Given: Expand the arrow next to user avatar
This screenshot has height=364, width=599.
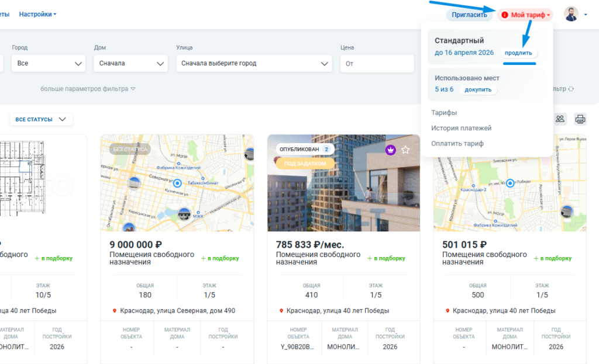Looking at the screenshot, I should pos(586,15).
